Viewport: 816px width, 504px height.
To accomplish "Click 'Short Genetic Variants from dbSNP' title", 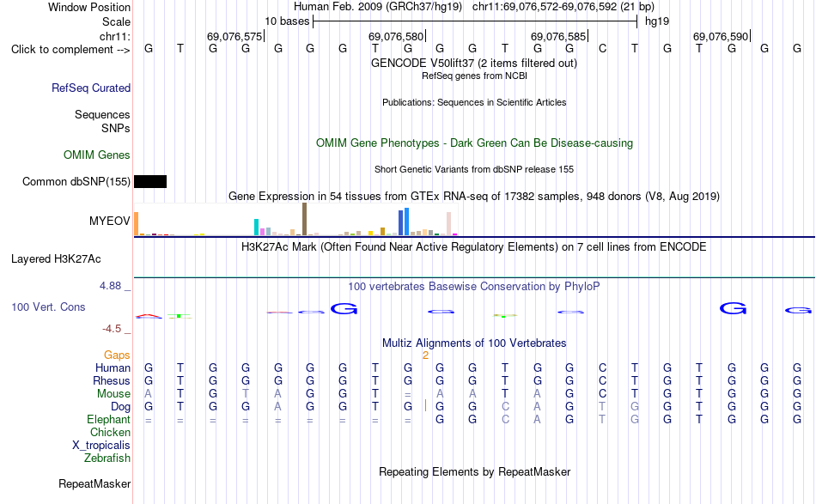I will pyautogui.click(x=474, y=169).
